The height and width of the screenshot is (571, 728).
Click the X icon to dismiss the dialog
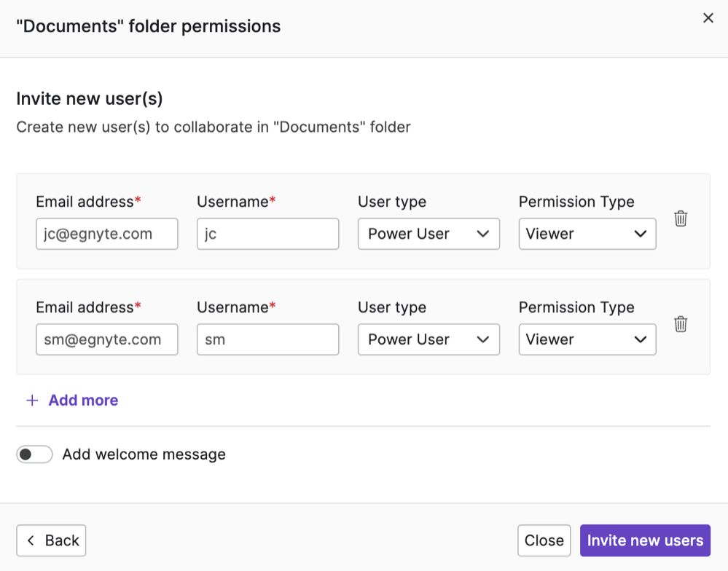[708, 18]
